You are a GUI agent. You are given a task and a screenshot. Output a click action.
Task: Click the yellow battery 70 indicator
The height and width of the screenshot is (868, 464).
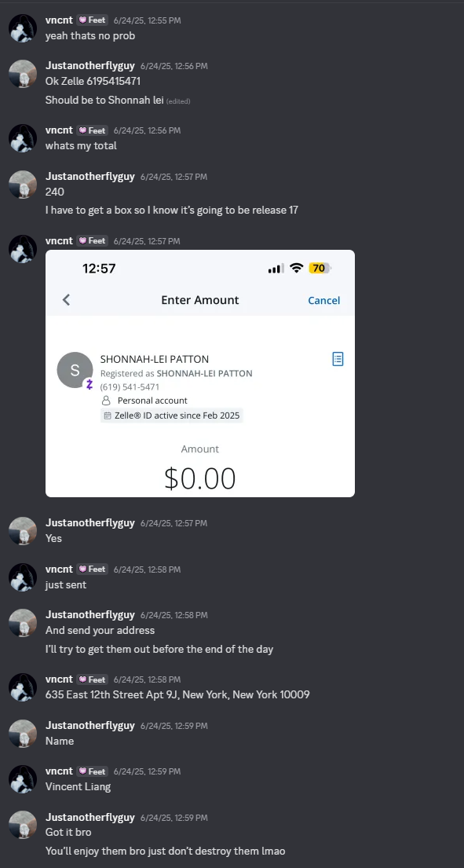click(x=320, y=269)
